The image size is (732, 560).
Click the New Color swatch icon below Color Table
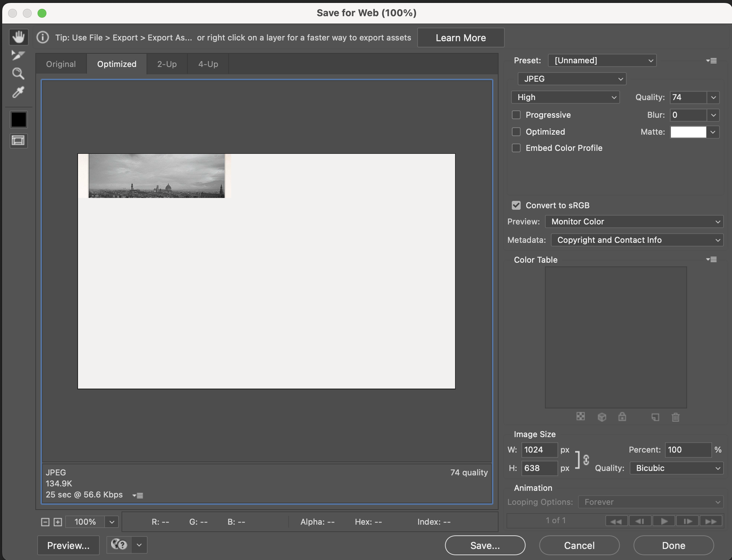655,417
